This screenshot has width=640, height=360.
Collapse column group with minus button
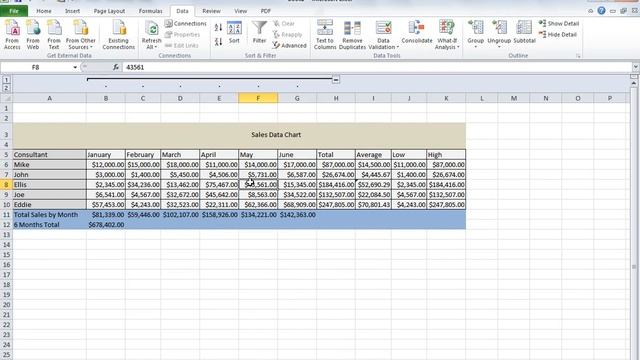[336, 80]
